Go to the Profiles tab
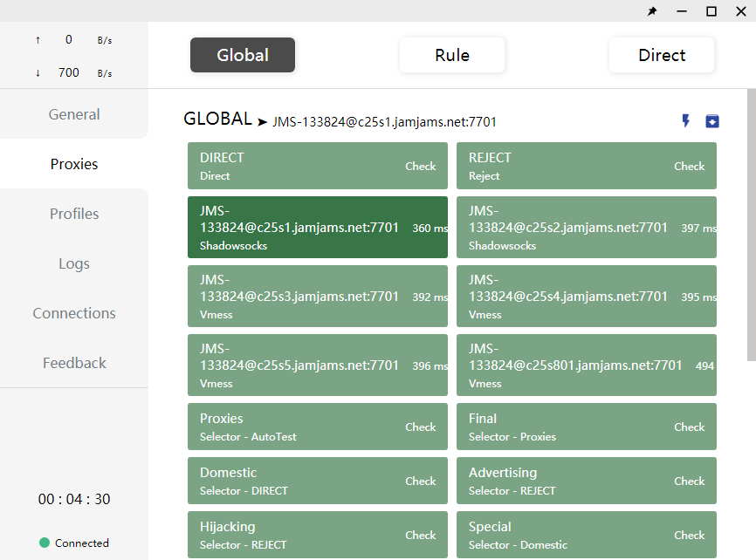The image size is (756, 560). [x=74, y=214]
